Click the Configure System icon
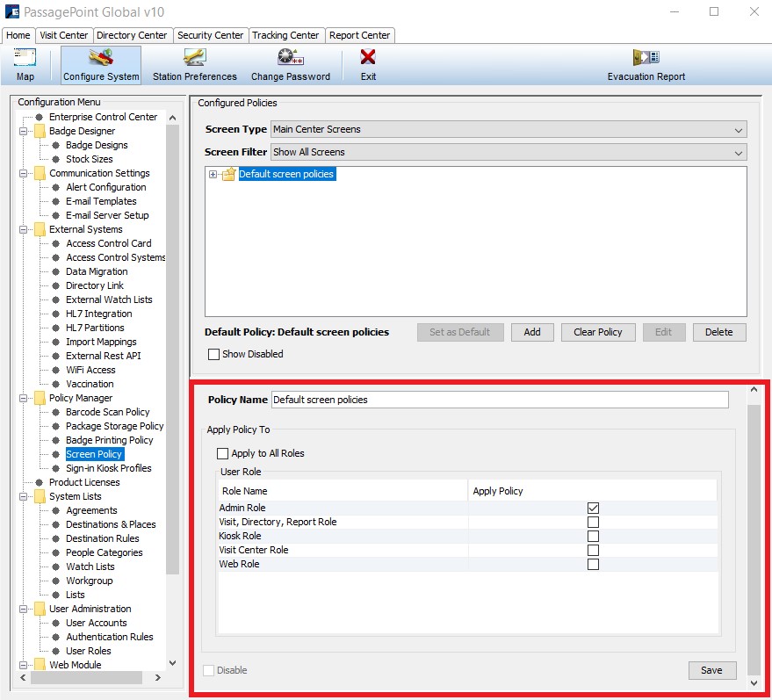Viewport: 772px width, 700px height. tap(101, 58)
